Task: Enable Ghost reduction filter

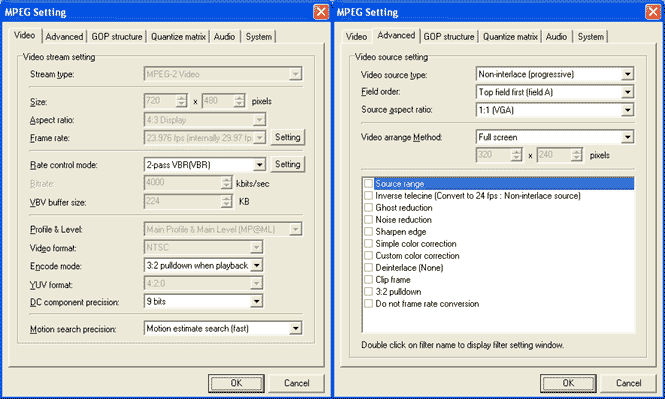Action: pyautogui.click(x=368, y=207)
